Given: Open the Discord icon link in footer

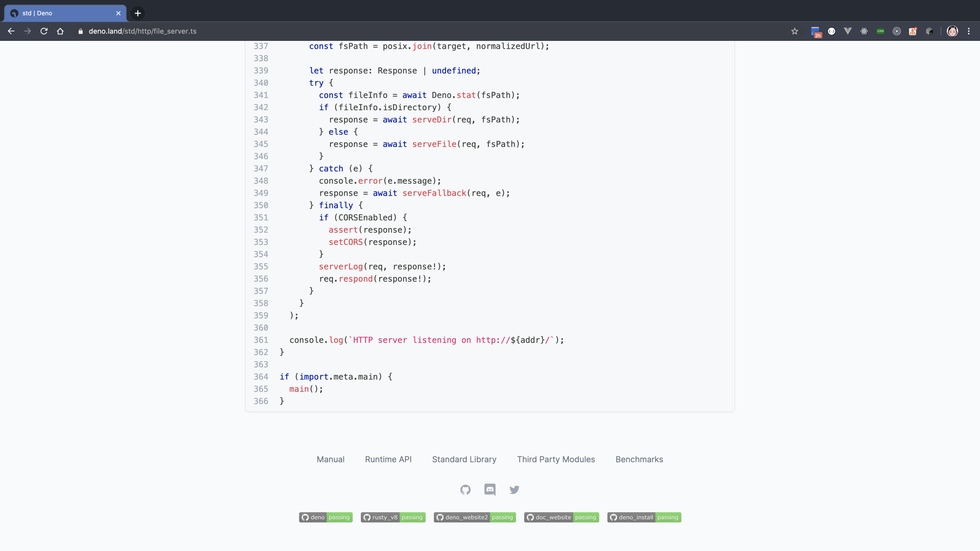Looking at the screenshot, I should click(x=490, y=489).
